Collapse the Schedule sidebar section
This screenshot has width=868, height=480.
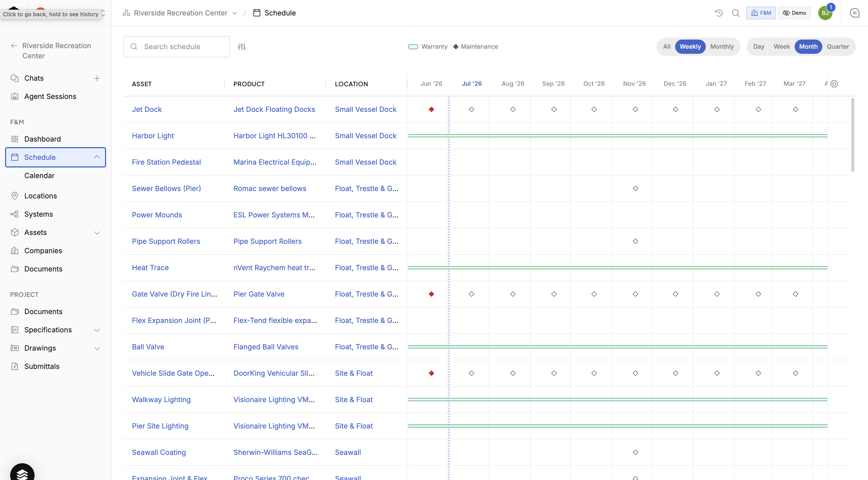pos(97,157)
